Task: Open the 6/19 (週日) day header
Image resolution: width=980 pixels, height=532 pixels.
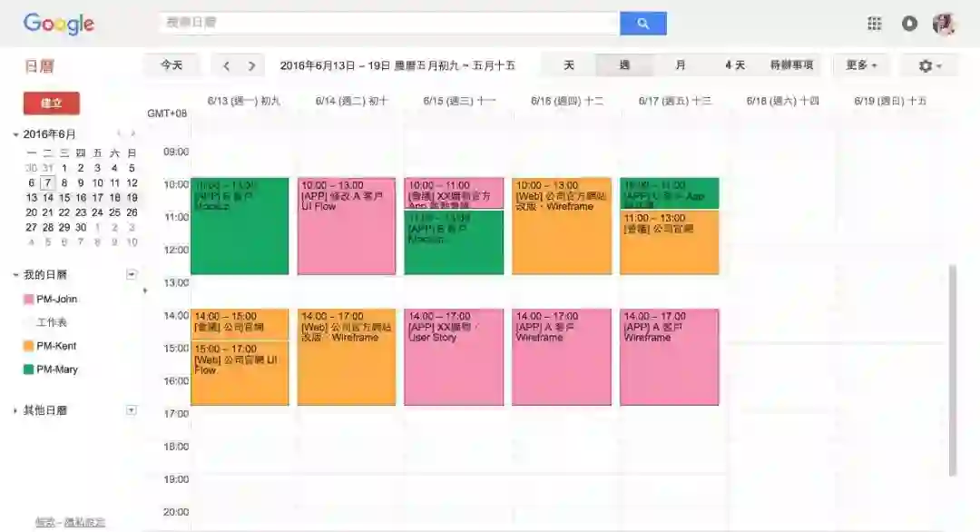Action: coord(890,101)
